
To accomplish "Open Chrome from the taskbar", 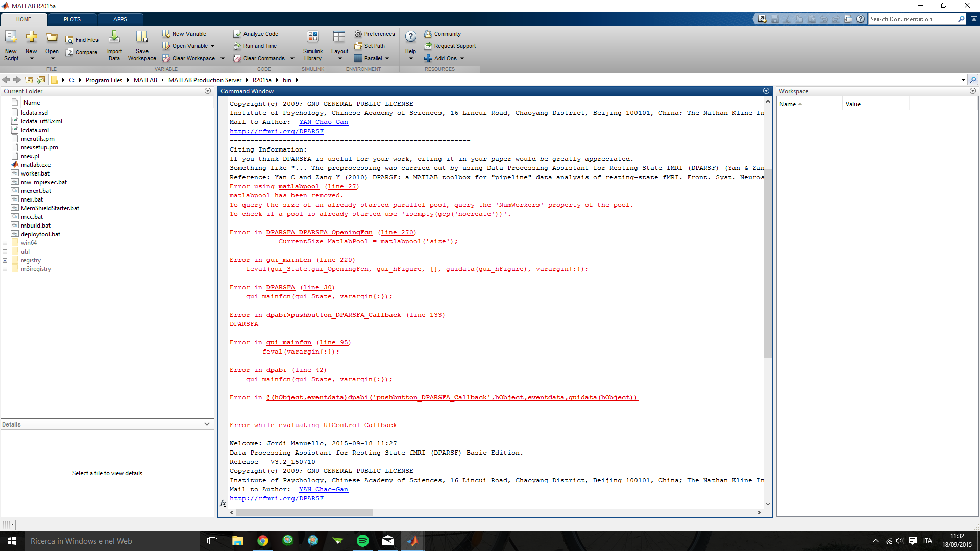I will click(263, 541).
